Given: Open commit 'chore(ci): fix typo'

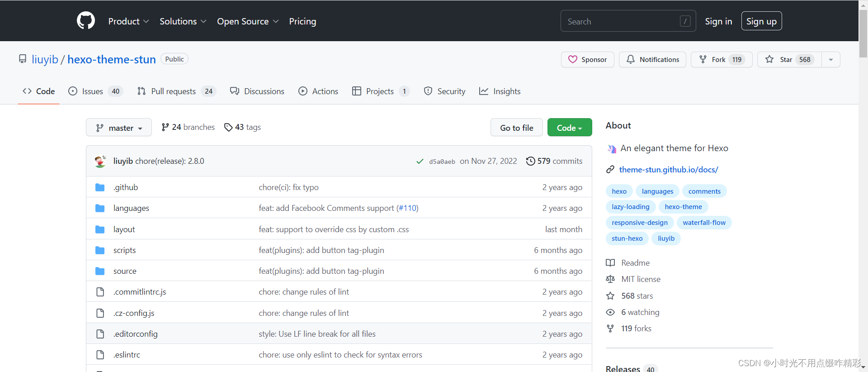Looking at the screenshot, I should pos(288,187).
